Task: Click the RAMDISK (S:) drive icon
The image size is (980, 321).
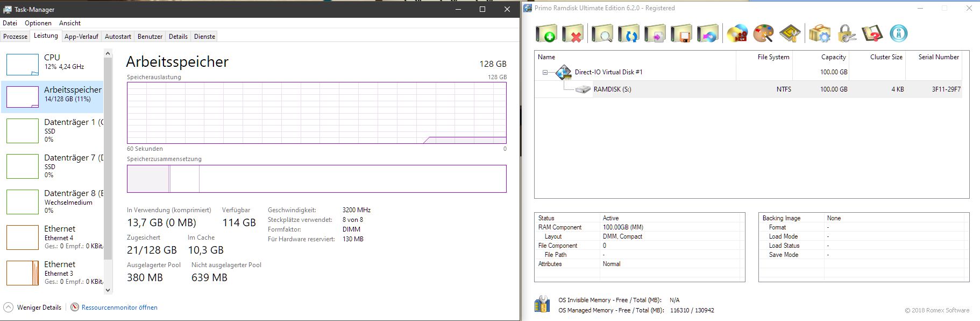Action: coord(583,89)
